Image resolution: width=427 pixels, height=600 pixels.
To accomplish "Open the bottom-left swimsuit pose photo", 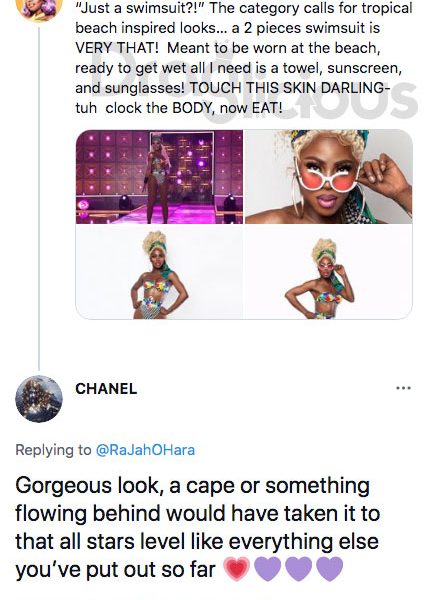I will coord(159,272).
